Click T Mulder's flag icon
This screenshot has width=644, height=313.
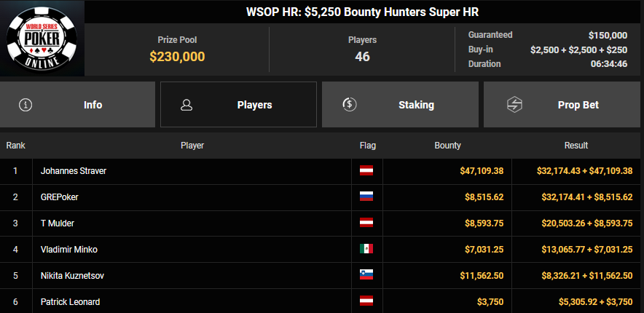pyautogui.click(x=366, y=223)
